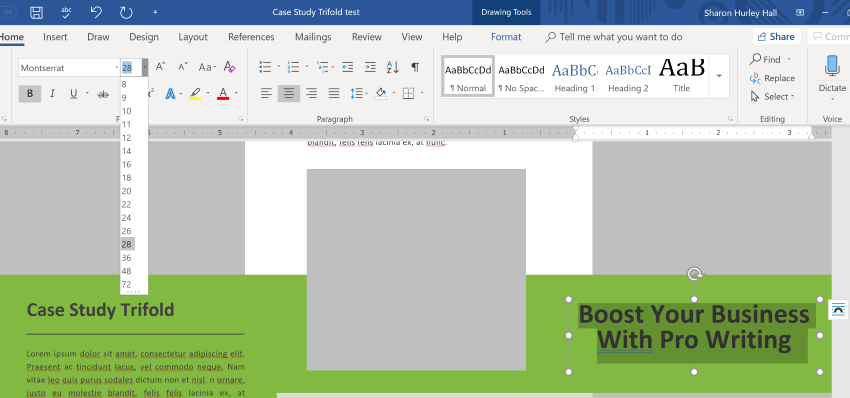
Task: Open the Mailings tab
Action: pos(313,37)
